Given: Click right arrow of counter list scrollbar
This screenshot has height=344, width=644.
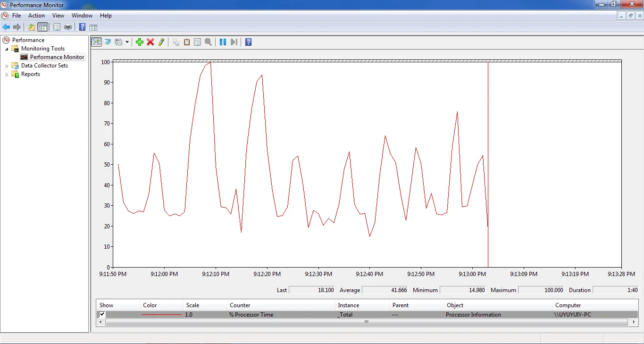Looking at the screenshot, I should [634, 322].
